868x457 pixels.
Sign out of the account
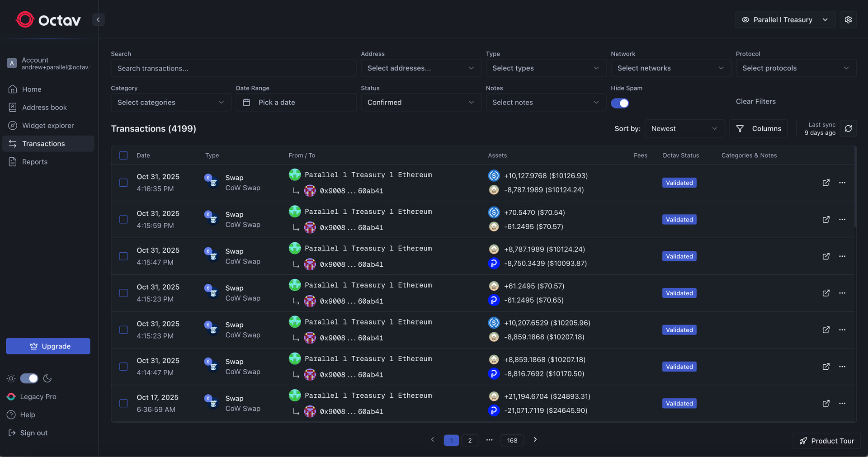tap(28, 433)
